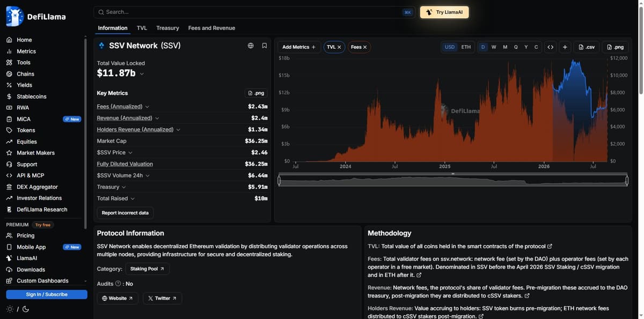Screen dimensions: 644x319
Task: Open SSV Network Website link
Action: click(118, 298)
